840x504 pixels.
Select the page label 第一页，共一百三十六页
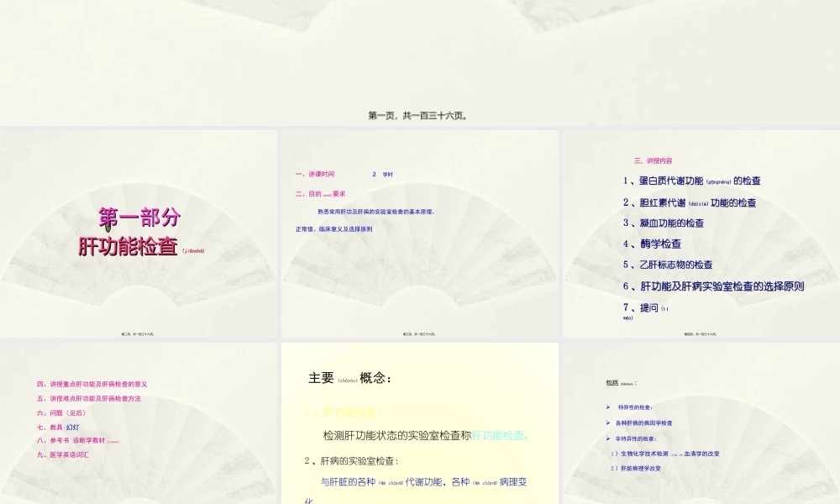point(420,116)
